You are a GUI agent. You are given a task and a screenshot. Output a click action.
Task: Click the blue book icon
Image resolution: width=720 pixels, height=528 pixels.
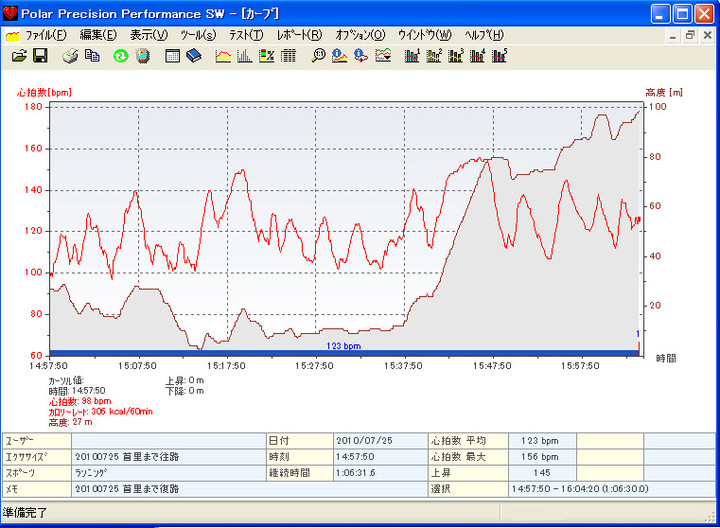193,56
